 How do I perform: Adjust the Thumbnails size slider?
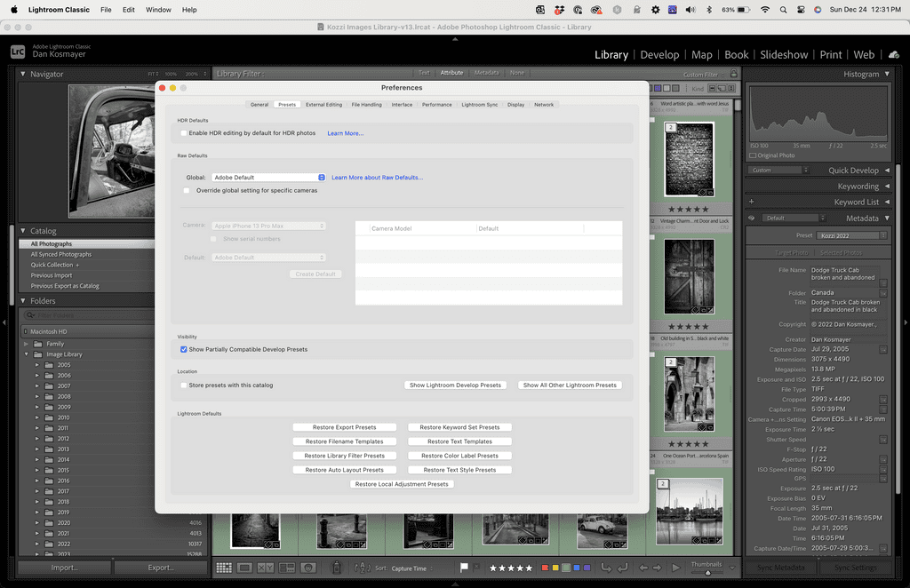706,573
